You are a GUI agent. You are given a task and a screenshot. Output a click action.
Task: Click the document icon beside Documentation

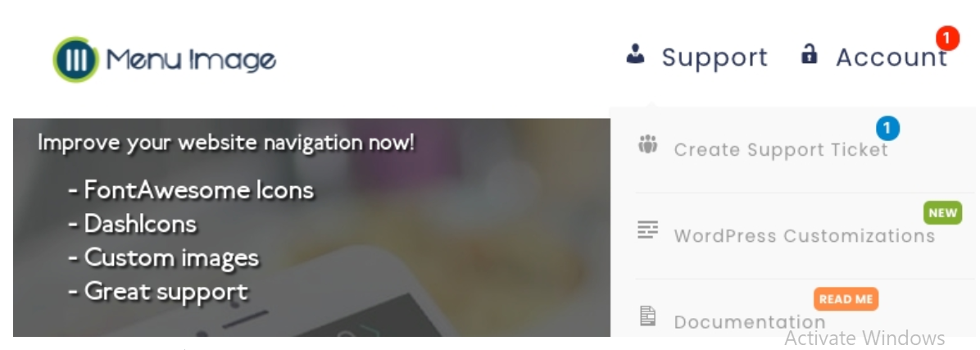click(x=647, y=316)
